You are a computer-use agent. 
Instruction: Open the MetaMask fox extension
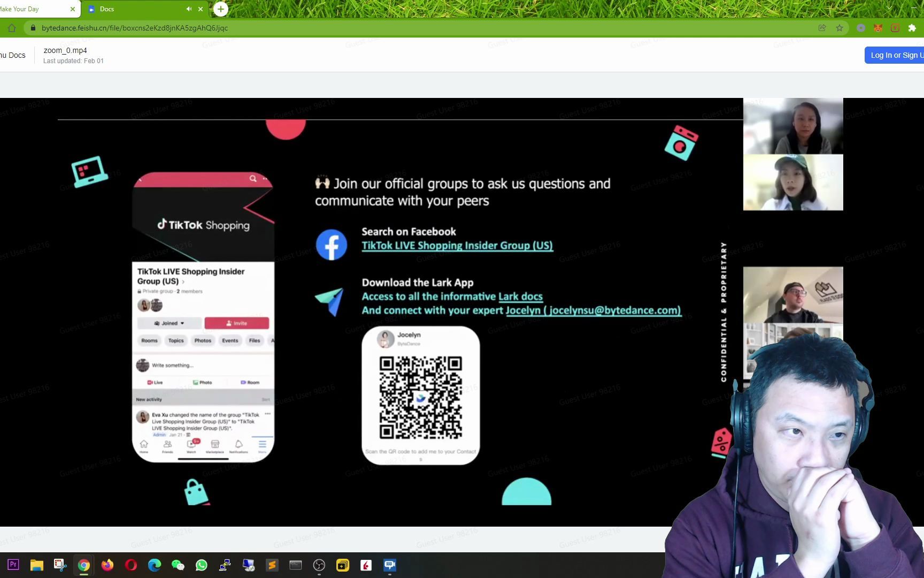click(878, 28)
